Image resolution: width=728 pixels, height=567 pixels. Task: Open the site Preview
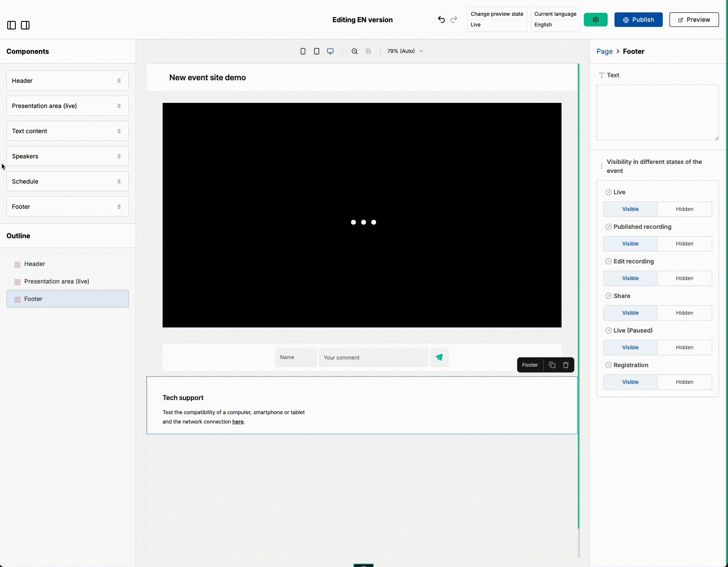point(694,20)
